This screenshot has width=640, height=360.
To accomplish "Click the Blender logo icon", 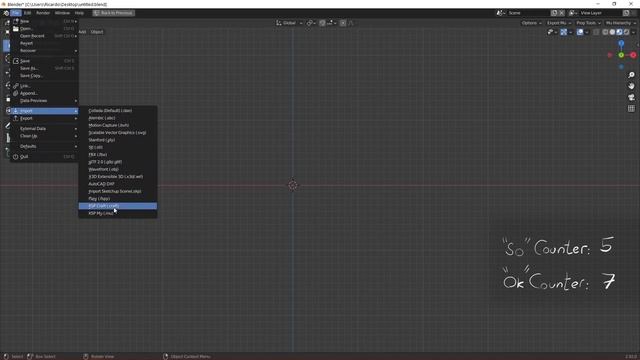I will (x=6, y=13).
